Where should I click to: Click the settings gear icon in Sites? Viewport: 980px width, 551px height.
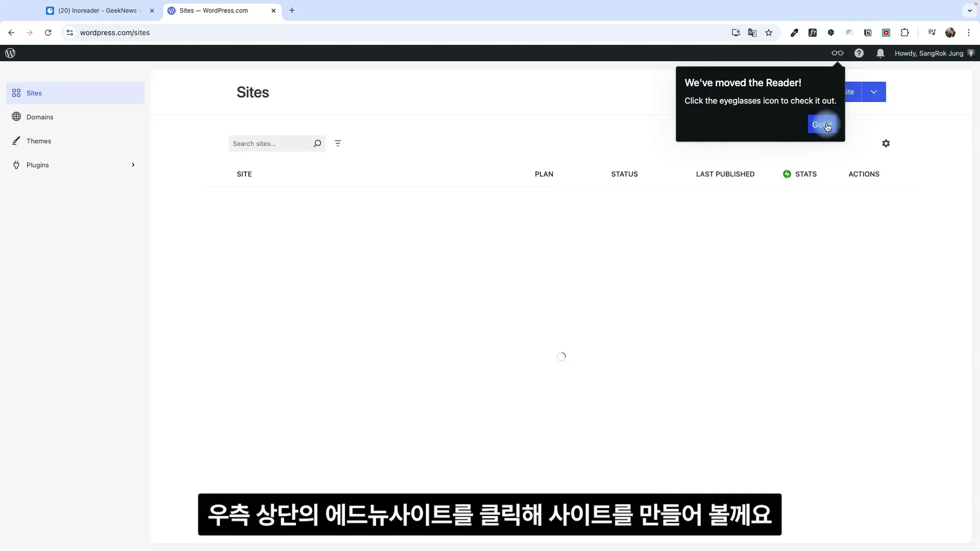[x=887, y=143]
